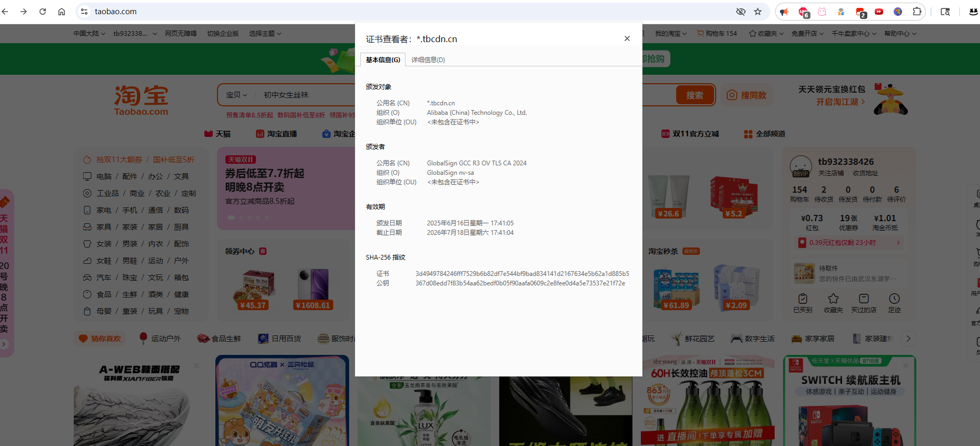Click the first dot of the banner carousel

pos(231,217)
